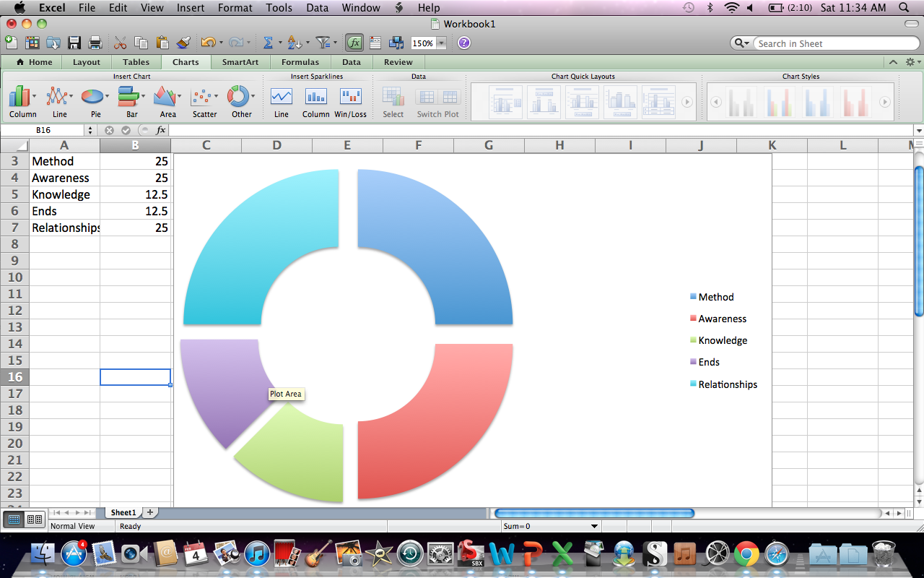Click the horizontal scrollbar thumb
Image resolution: width=924 pixels, height=578 pixels.
point(593,513)
